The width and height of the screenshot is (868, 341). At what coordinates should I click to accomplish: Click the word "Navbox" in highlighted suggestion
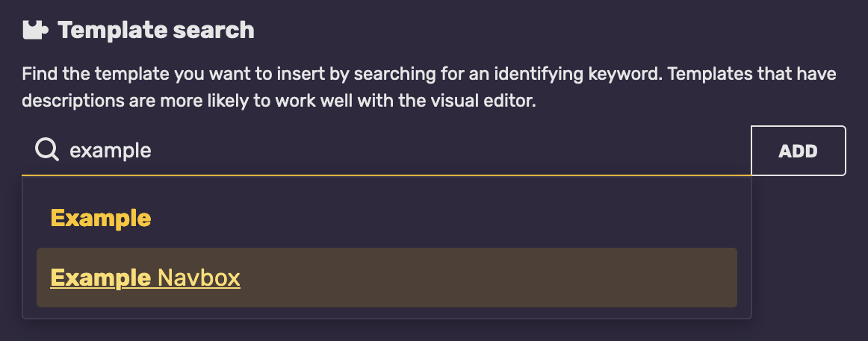pyautogui.click(x=199, y=278)
